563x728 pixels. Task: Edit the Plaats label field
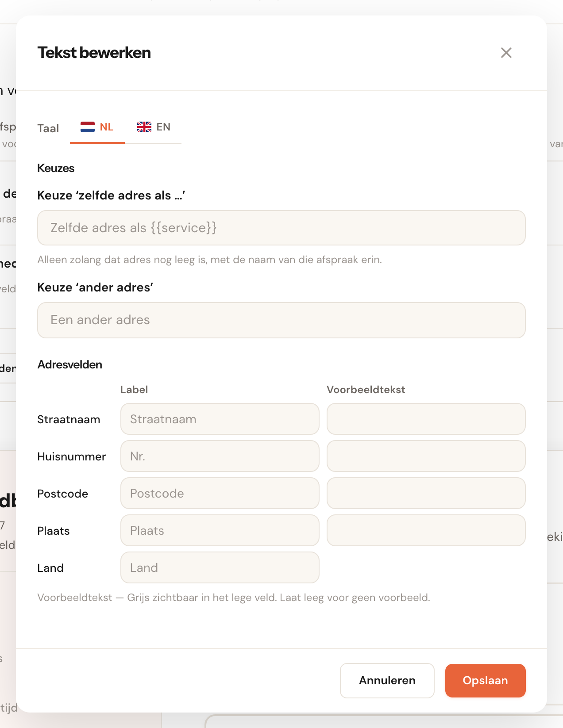tap(220, 530)
